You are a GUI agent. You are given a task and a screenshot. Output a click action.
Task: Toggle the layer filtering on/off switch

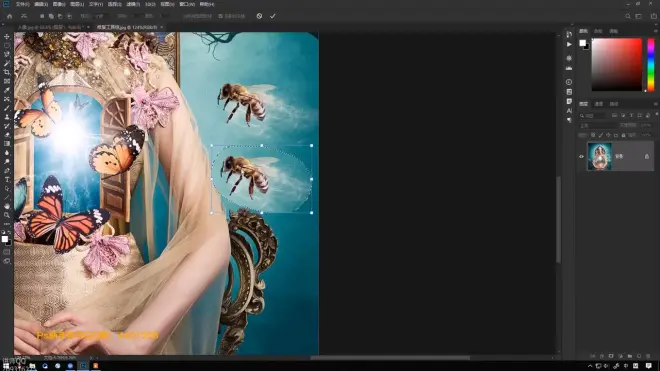point(656,114)
